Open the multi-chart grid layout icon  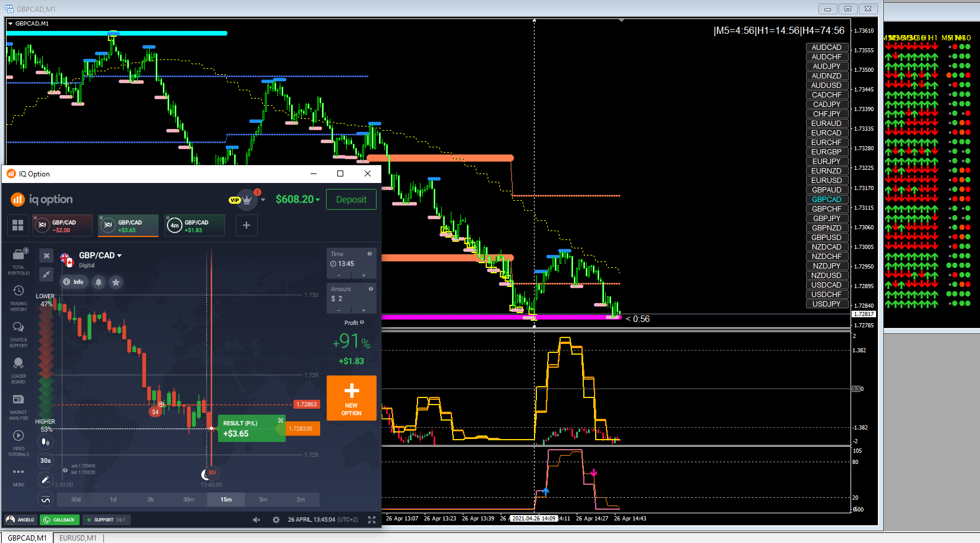18,225
